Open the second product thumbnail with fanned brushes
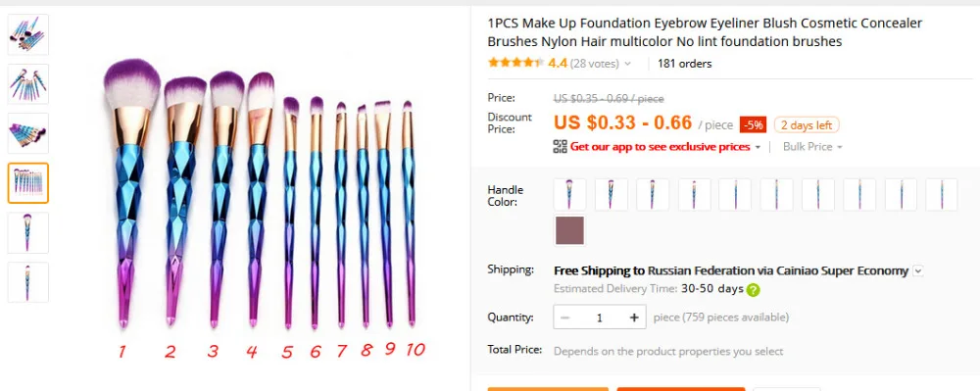980x391 pixels. (28, 83)
